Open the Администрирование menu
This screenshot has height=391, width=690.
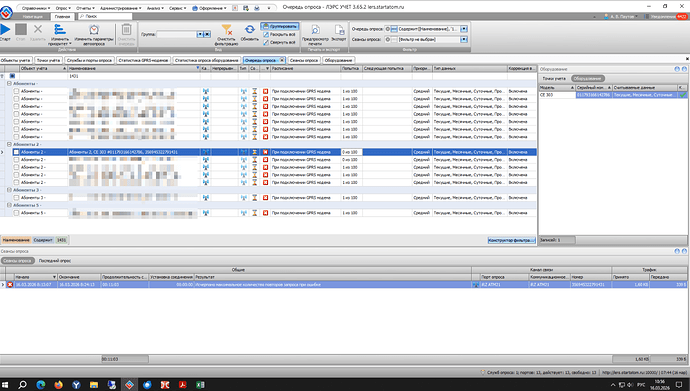point(121,8)
